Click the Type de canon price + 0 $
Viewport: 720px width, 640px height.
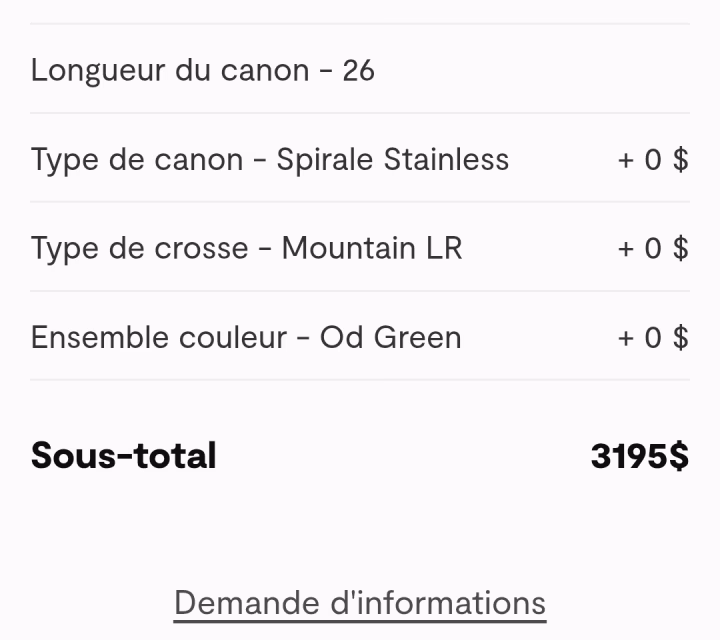[x=653, y=160]
